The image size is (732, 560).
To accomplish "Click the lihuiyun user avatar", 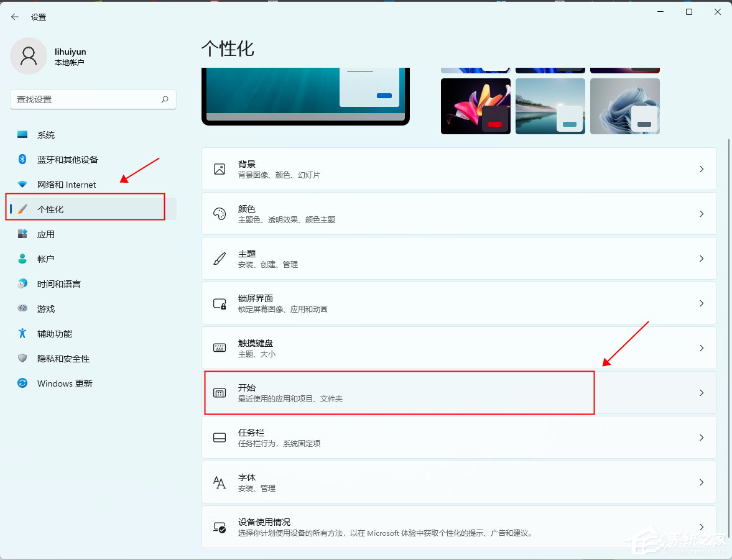I will coord(29,56).
